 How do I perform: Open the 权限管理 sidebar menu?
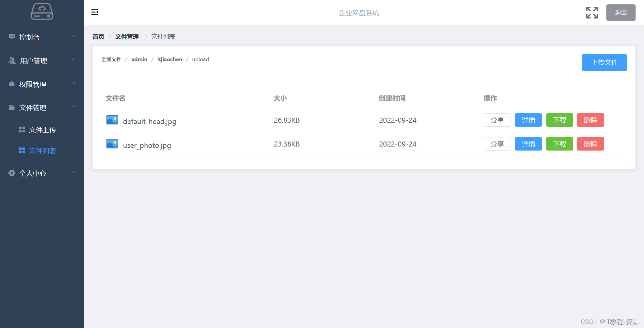tap(42, 84)
